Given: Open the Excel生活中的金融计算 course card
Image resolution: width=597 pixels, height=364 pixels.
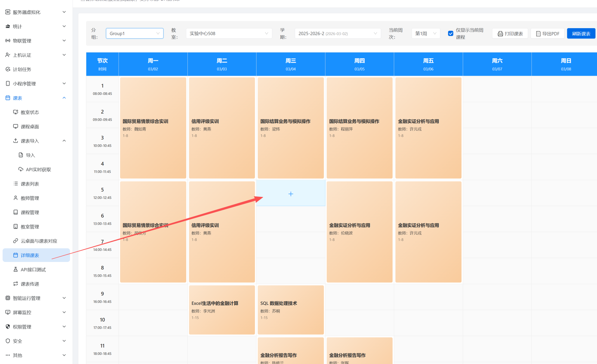Looking at the screenshot, I should click(222, 309).
